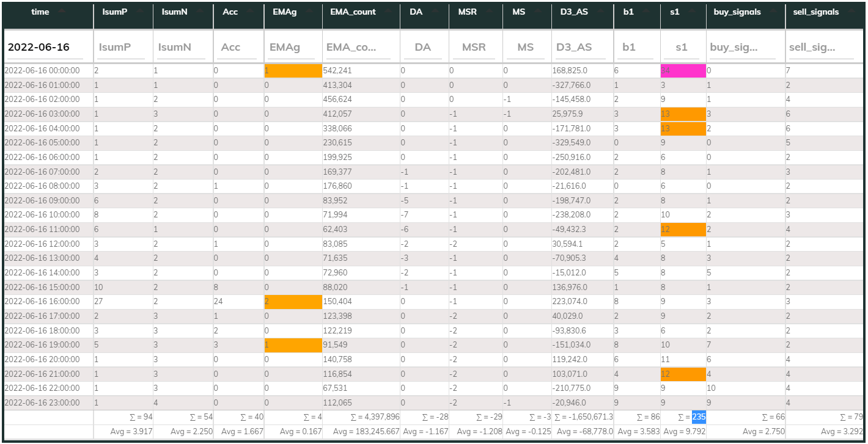Click the sort arrow next to IsumP
Image resolution: width=868 pixels, height=444 pixels.
pyautogui.click(x=140, y=10)
